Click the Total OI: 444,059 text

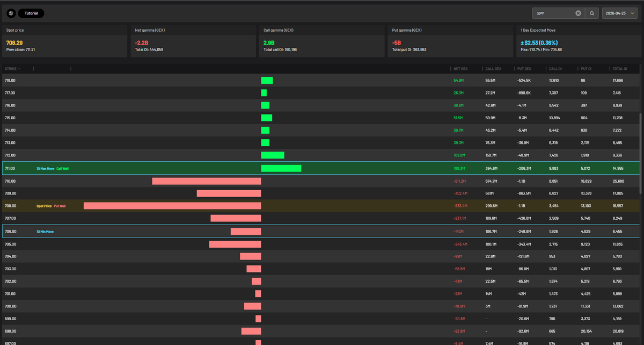[x=149, y=49]
